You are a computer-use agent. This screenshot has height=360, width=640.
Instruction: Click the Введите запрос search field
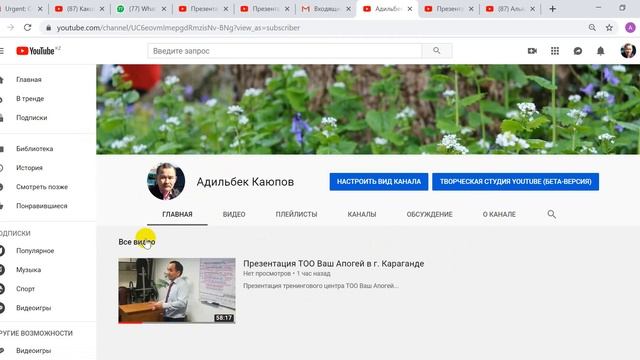pyautogui.click(x=285, y=51)
